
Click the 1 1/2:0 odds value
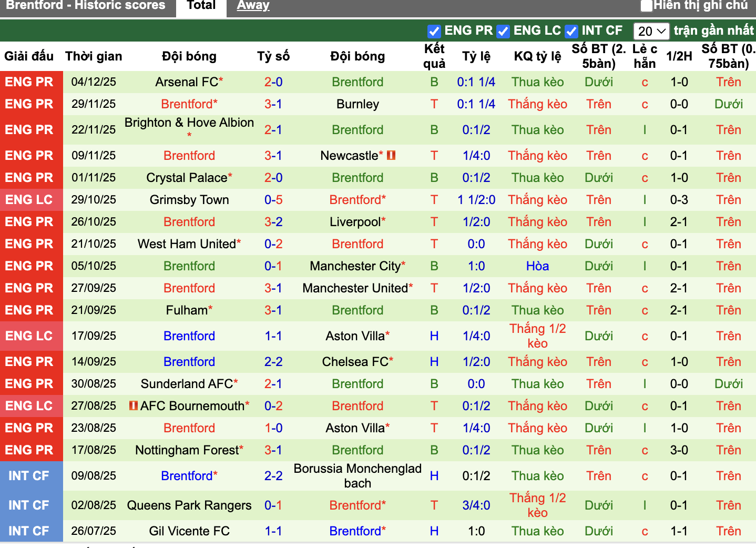476,200
